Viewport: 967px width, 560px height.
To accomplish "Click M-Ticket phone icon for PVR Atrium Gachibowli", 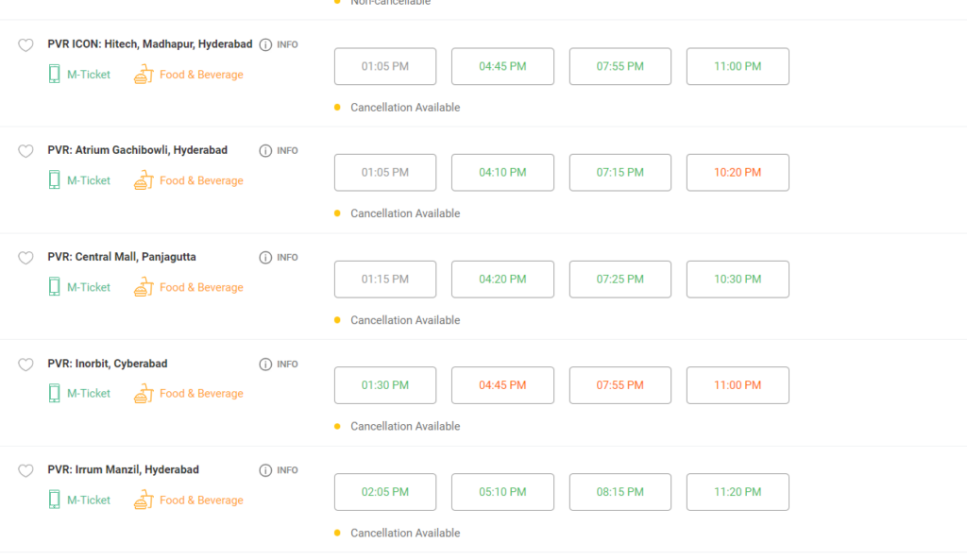I will pos(54,180).
